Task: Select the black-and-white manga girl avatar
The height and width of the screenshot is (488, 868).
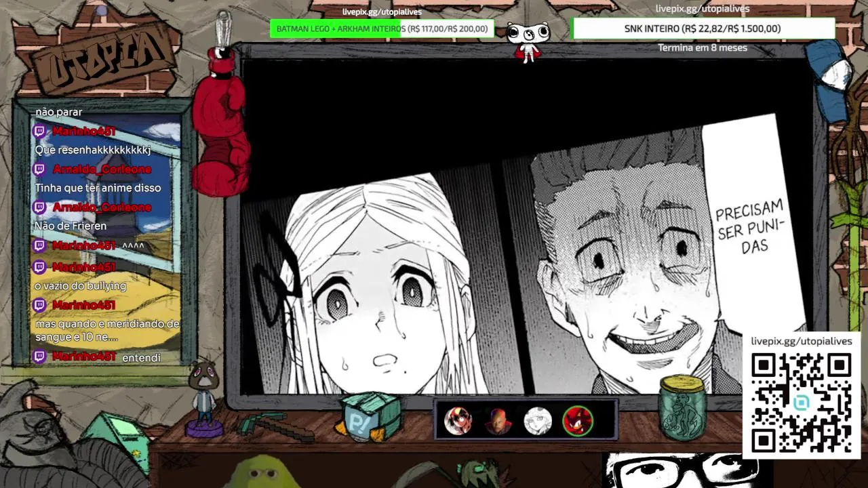Action: [538, 421]
